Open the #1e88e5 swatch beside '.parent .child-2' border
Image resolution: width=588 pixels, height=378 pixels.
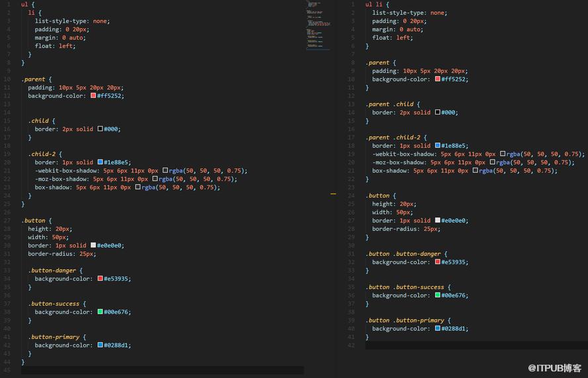(x=438, y=145)
